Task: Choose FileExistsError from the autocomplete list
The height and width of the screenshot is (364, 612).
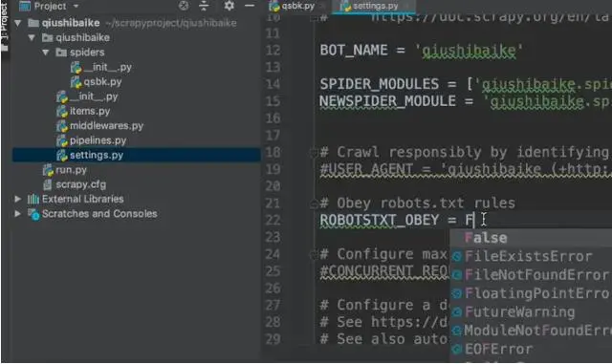Action: click(531, 256)
